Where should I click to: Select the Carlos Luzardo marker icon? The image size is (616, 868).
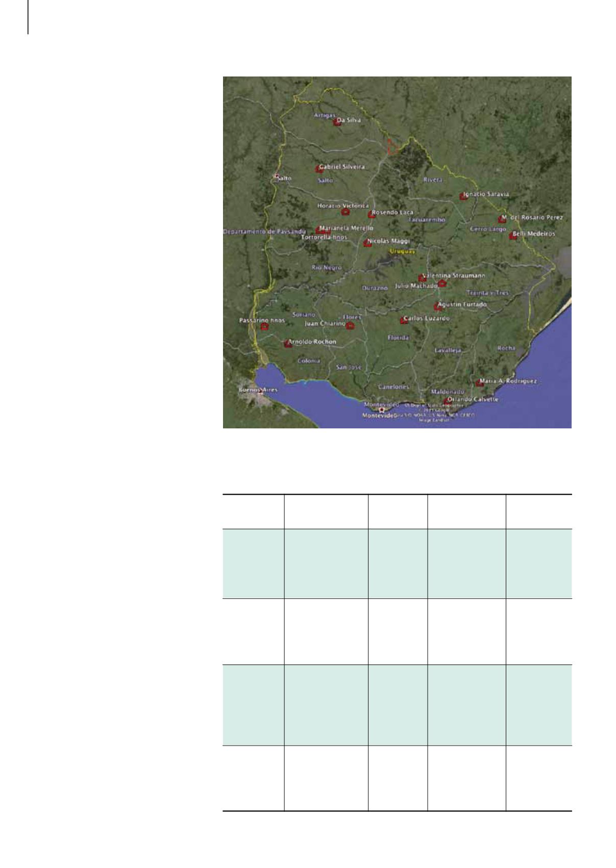click(404, 321)
